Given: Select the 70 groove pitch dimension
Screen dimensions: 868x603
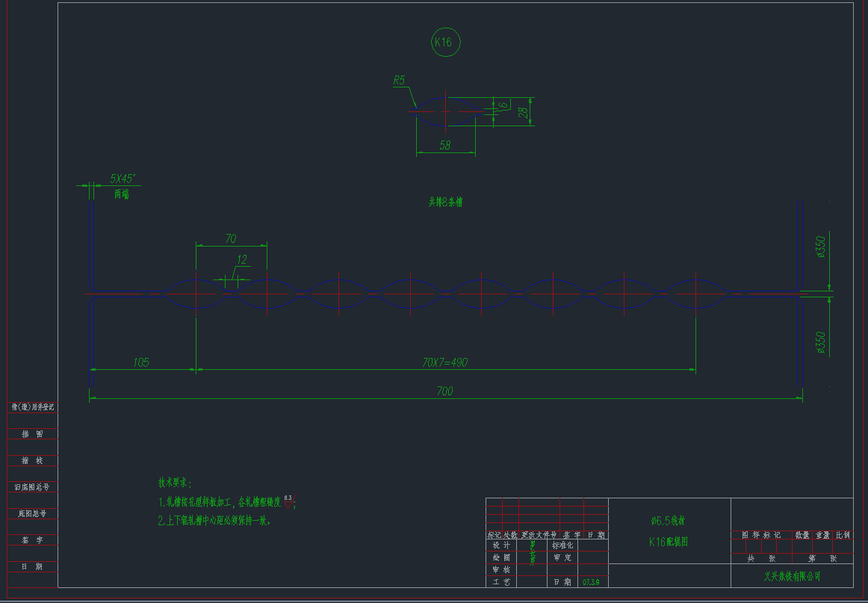Looking at the screenshot, I should pos(231,238).
